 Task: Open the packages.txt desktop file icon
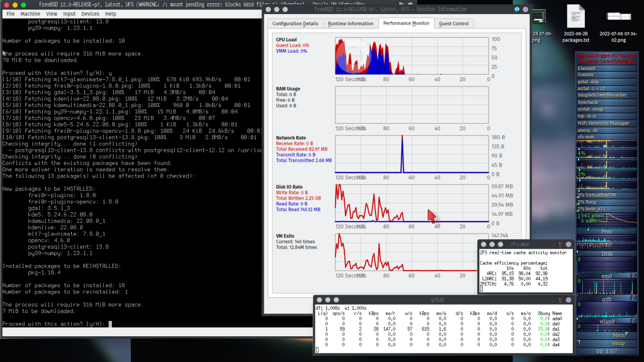point(575,24)
